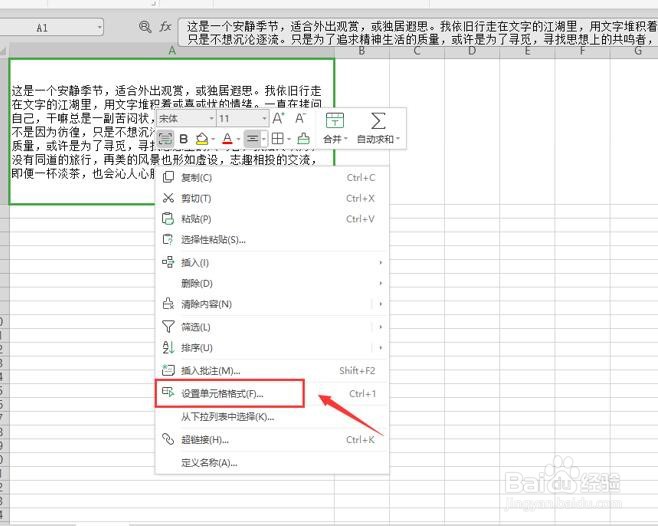Toggle Bold in mini toolbar

coord(183,139)
